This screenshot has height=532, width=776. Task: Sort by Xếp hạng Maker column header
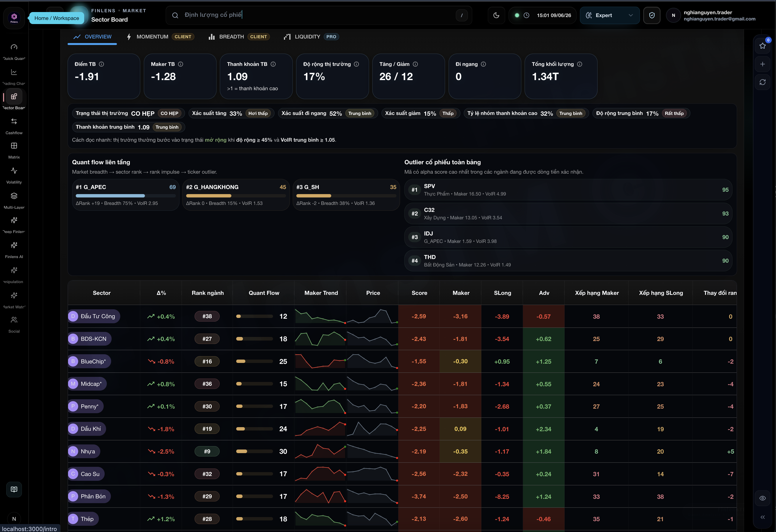(596, 293)
